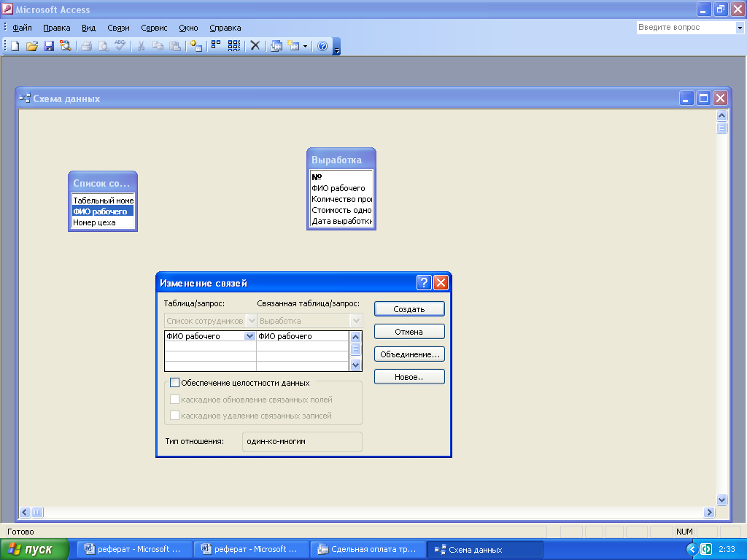The image size is (747, 560).
Task: Select № field in Выработка table
Action: pyautogui.click(x=341, y=176)
